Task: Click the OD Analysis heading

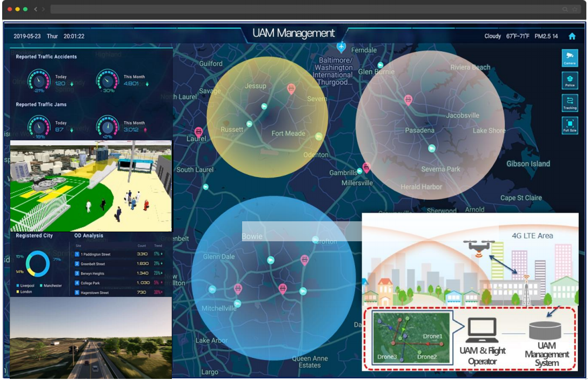Action: click(89, 235)
